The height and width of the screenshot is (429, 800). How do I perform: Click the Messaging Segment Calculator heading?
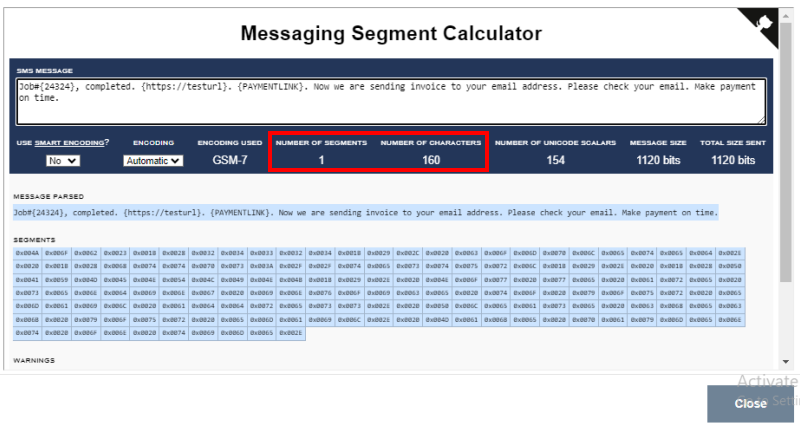391,34
